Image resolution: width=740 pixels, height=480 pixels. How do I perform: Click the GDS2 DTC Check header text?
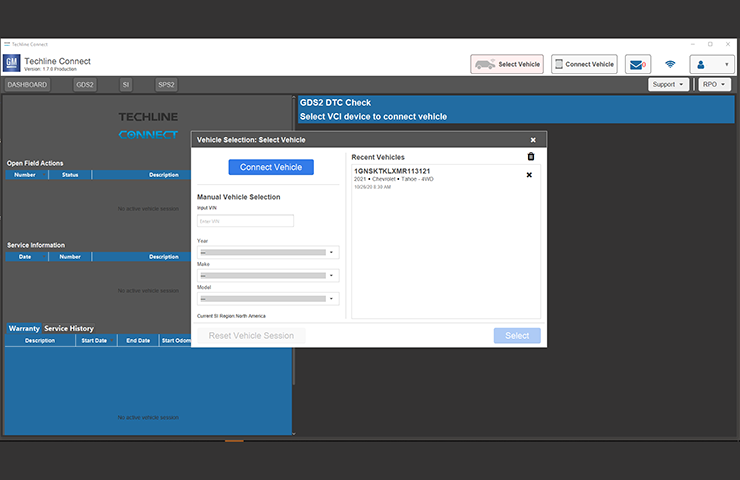click(336, 102)
